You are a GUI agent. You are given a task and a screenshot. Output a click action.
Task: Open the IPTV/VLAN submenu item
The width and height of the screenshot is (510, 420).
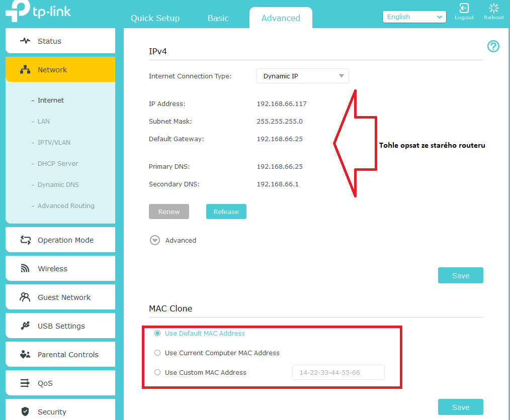54,142
